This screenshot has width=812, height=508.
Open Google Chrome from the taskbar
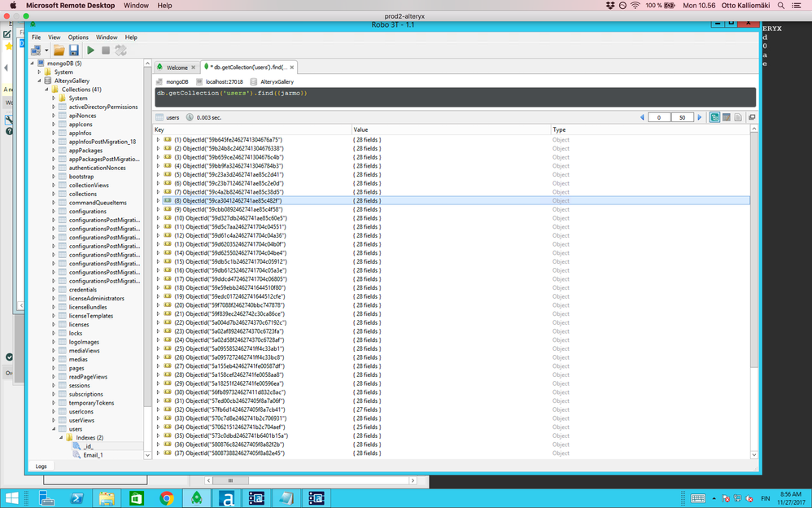tap(166, 499)
